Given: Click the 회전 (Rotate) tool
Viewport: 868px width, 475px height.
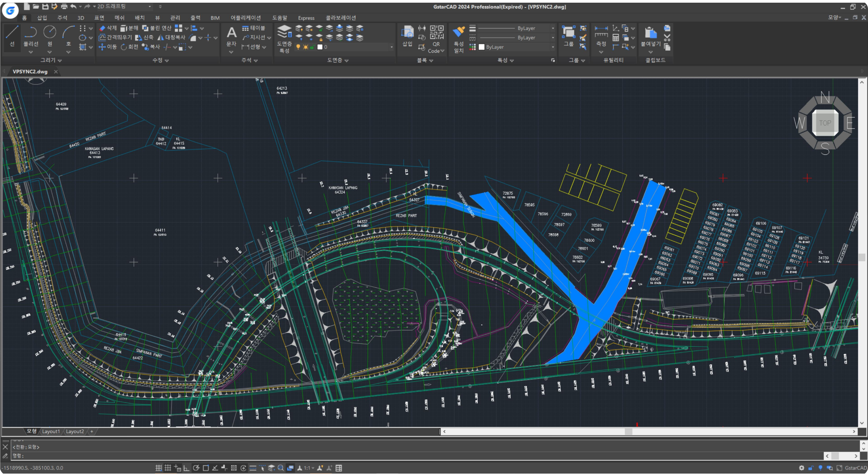Looking at the screenshot, I should 129,47.
